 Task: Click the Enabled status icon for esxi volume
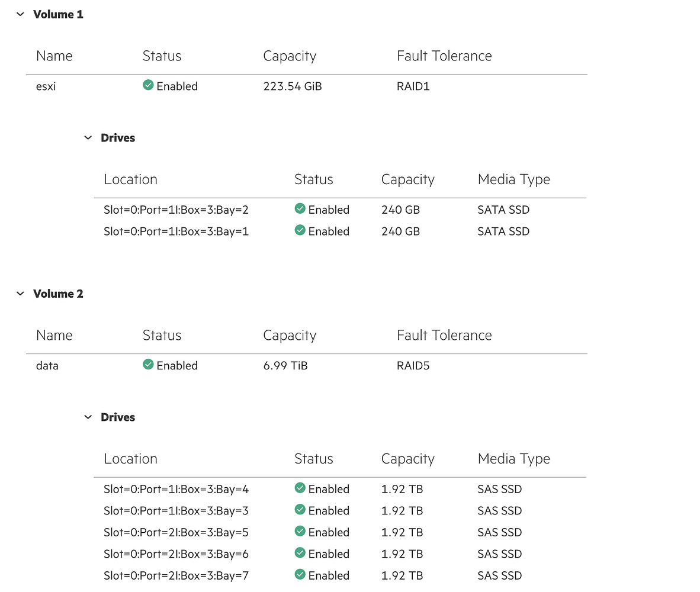coord(148,86)
